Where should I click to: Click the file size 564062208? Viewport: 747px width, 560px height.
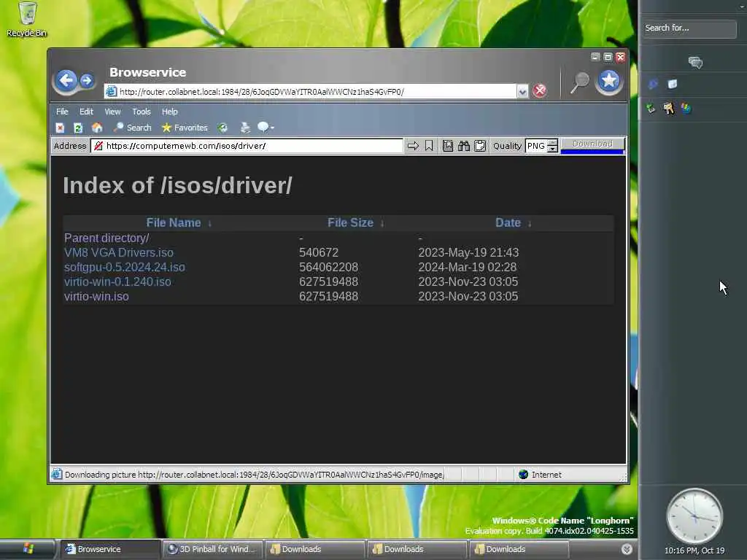[329, 267]
